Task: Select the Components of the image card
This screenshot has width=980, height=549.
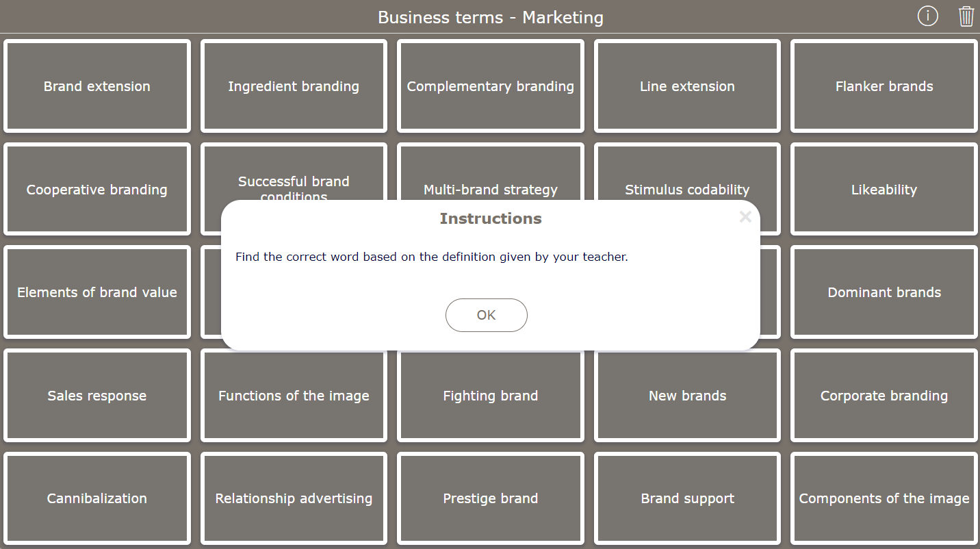Action: 884,498
